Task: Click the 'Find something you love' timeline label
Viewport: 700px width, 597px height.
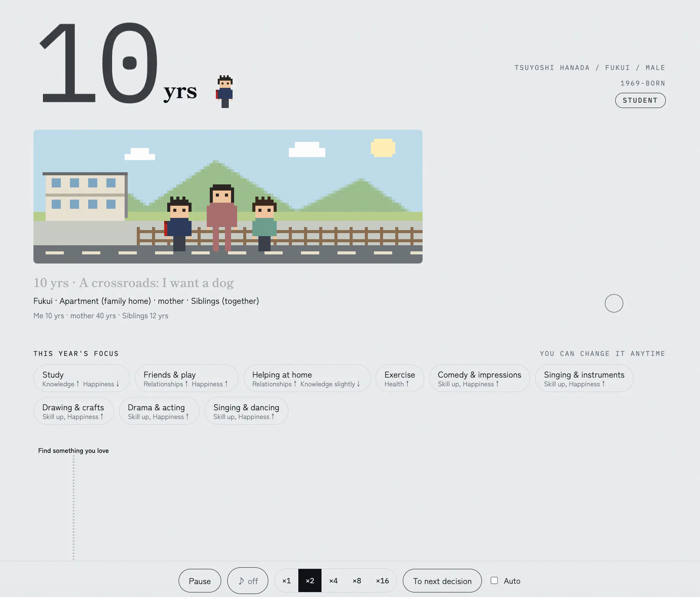Action: (x=73, y=451)
